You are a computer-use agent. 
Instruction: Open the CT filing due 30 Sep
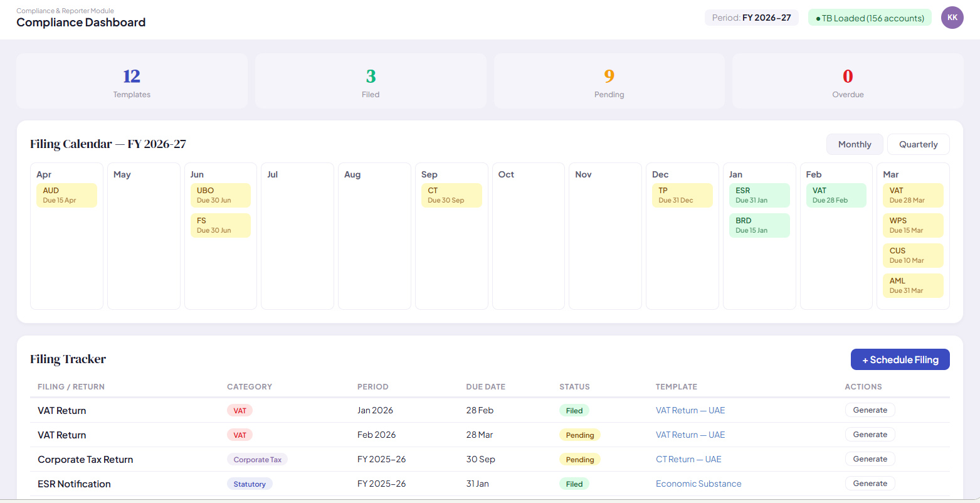click(451, 195)
